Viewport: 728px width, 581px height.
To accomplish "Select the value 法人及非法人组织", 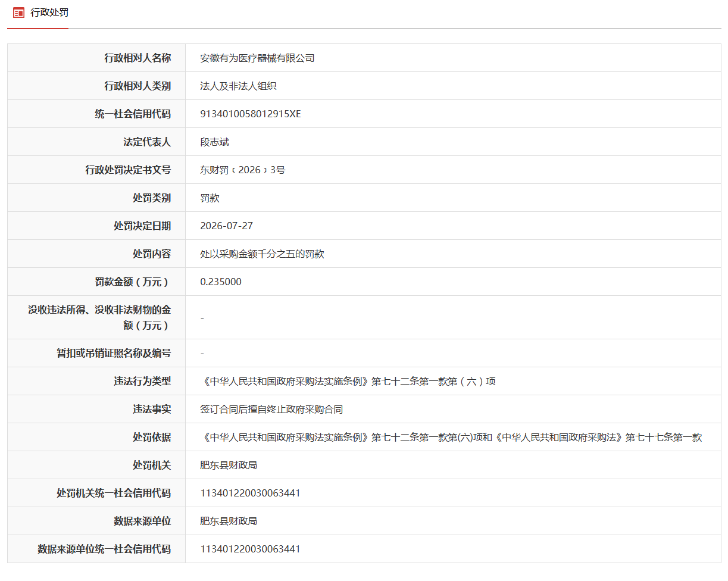I will 238,86.
